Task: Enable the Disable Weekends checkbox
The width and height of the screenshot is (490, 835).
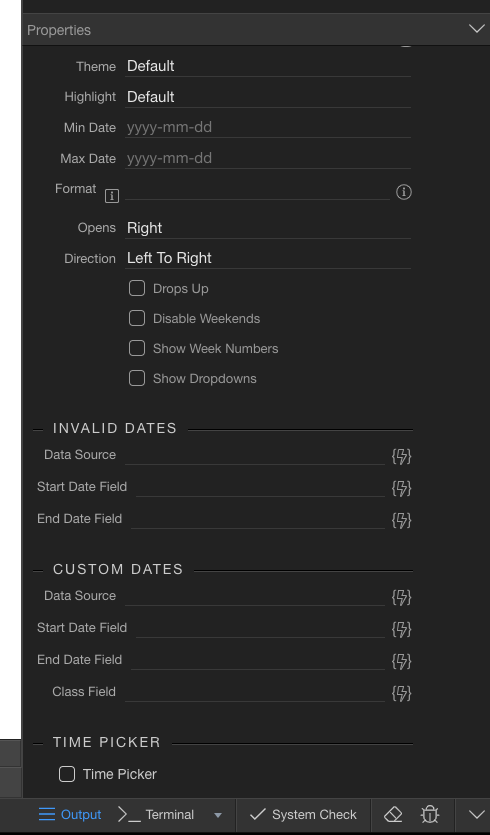Action: tap(137, 318)
